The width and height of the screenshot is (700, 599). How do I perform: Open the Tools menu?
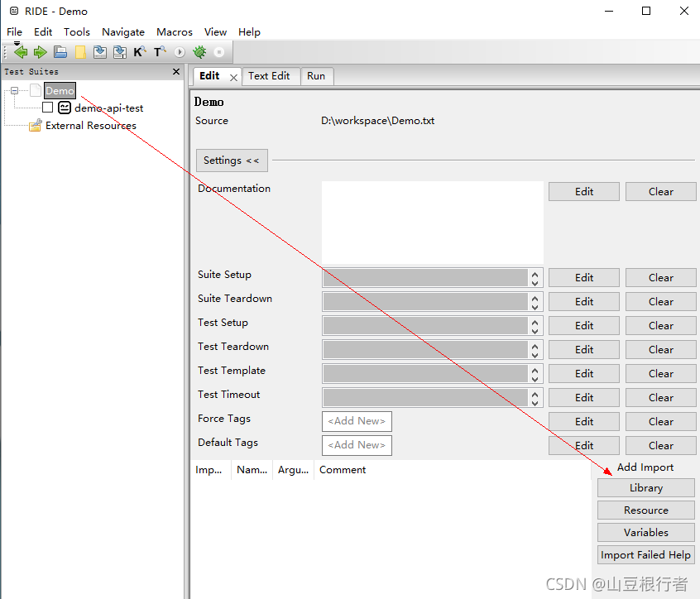(77, 32)
